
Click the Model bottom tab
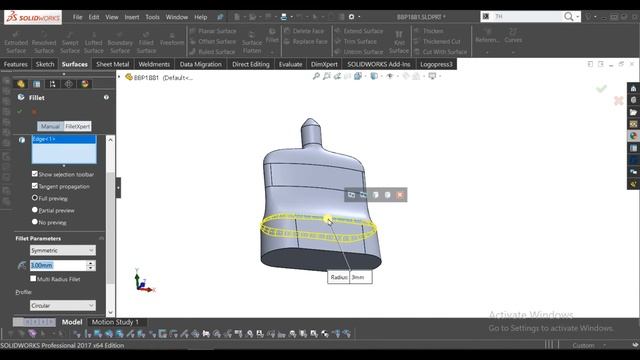click(72, 322)
